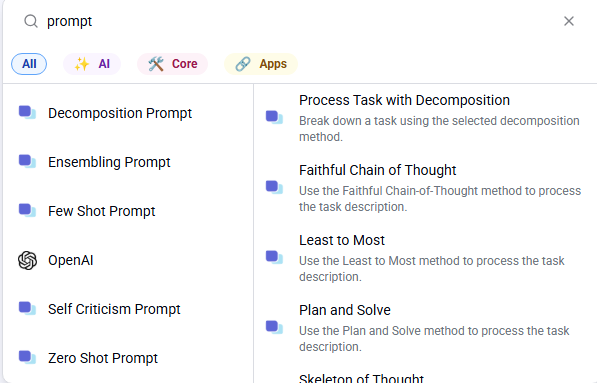Switch to the Core filter tab
The width and height of the screenshot is (597, 383).
point(172,64)
